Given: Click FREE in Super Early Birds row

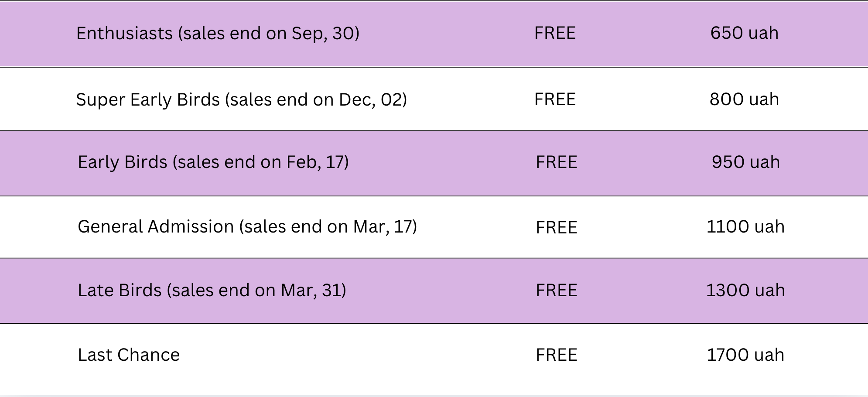Looking at the screenshot, I should (555, 99).
